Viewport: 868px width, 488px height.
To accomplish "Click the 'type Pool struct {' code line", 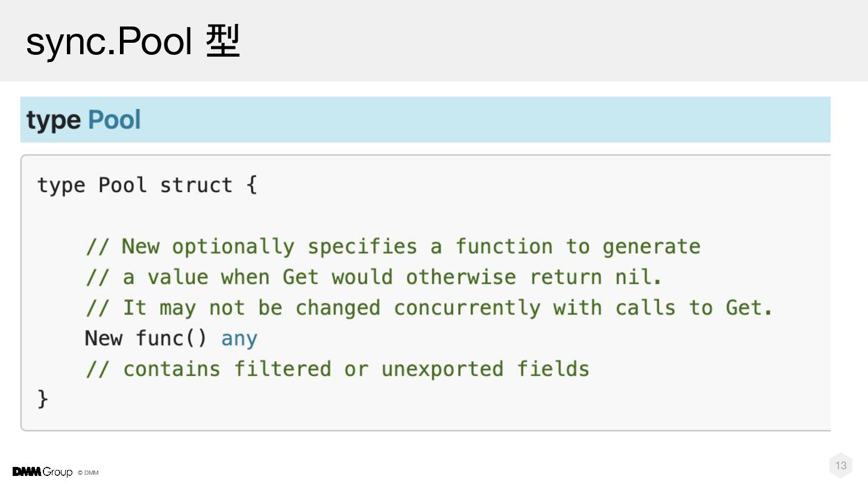I will coord(147,185).
